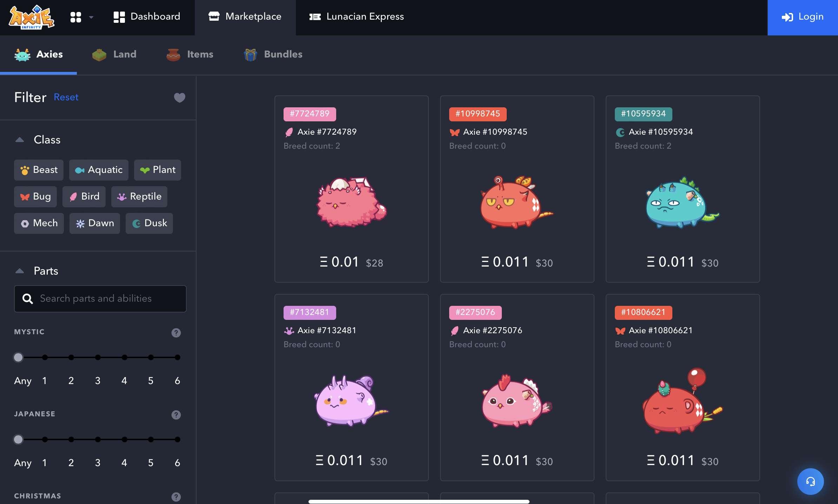Open the purple Axie #7132481 image
Image resolution: width=838 pixels, height=504 pixels.
tap(352, 401)
